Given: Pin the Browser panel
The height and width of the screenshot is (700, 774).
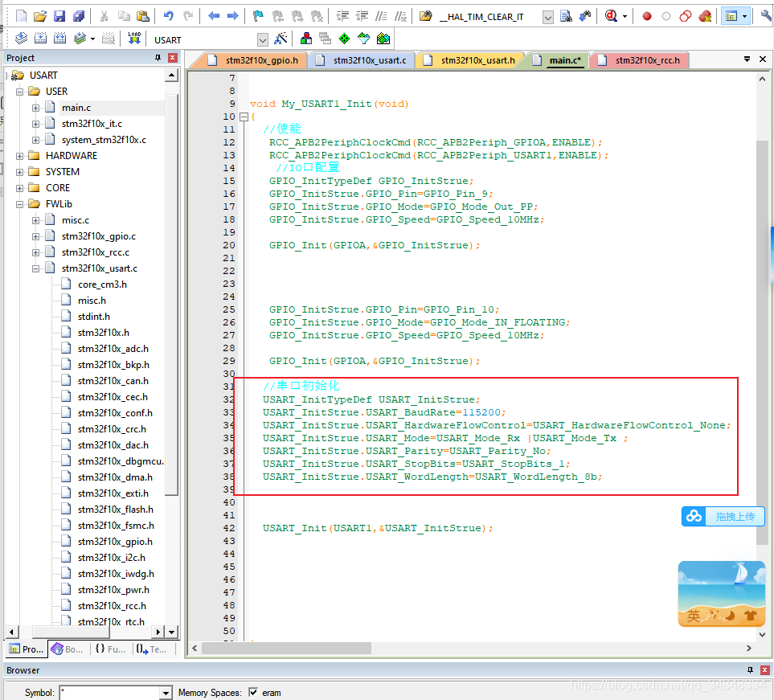Looking at the screenshot, I should (750, 670).
